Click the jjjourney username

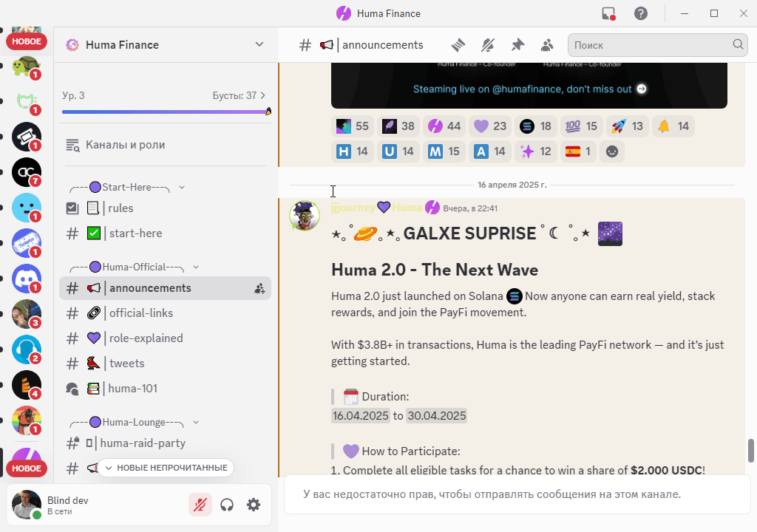coord(353,208)
